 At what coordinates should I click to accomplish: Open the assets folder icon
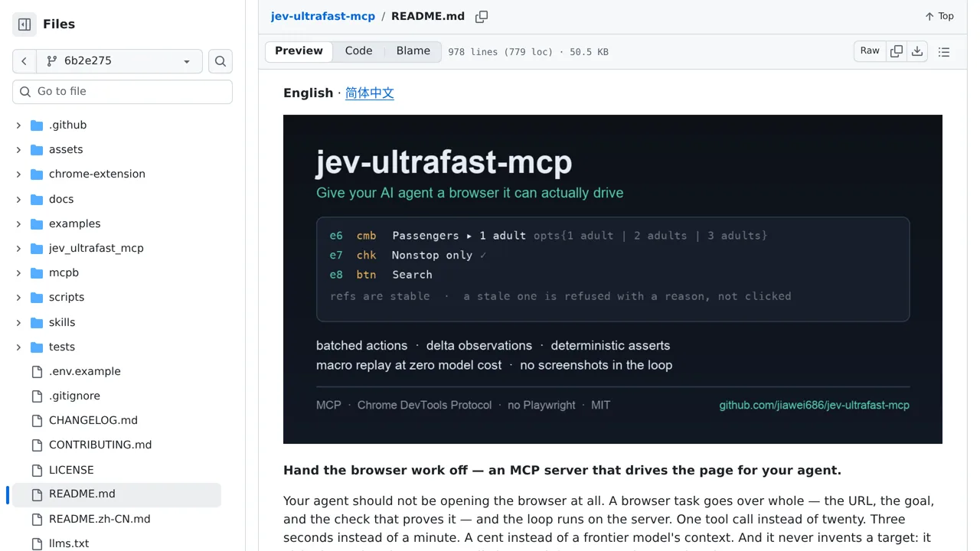pos(37,150)
